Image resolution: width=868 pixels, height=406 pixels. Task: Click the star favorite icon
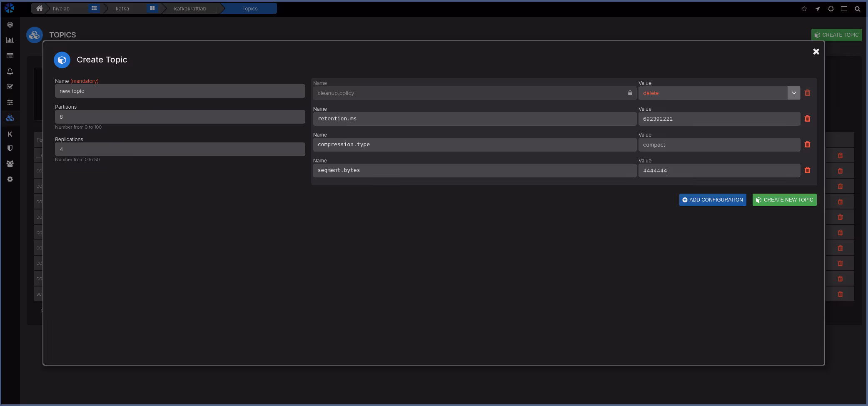coord(804,9)
